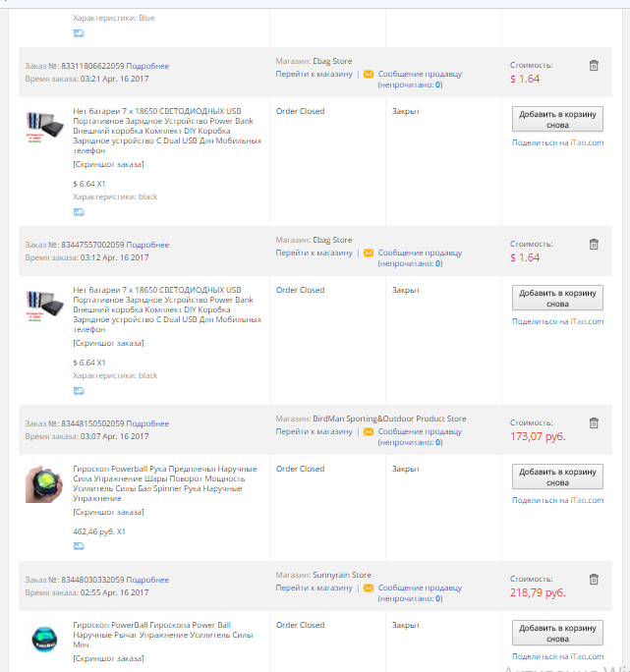Click envelope icon next to Sunnyrain Store
This screenshot has width=630, height=672.
pos(369,588)
